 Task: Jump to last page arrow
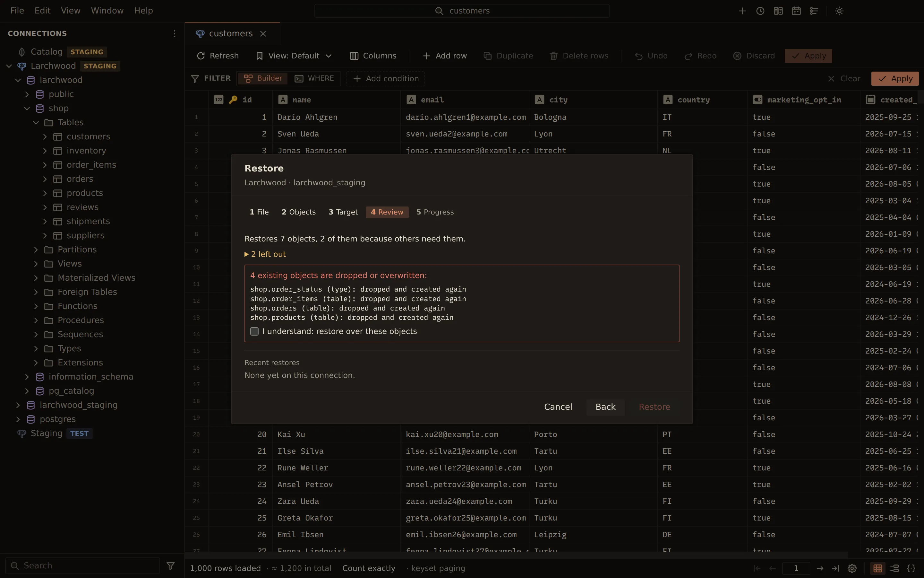pyautogui.click(x=835, y=568)
